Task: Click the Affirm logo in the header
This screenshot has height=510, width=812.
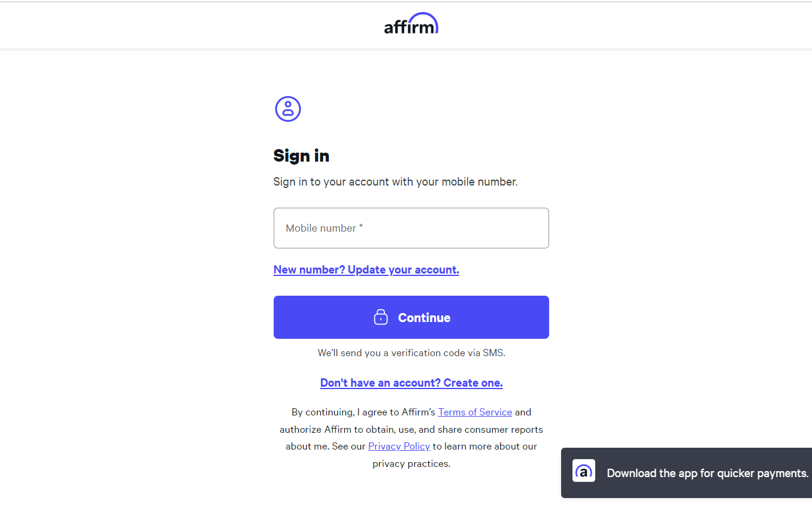Action: pyautogui.click(x=411, y=25)
